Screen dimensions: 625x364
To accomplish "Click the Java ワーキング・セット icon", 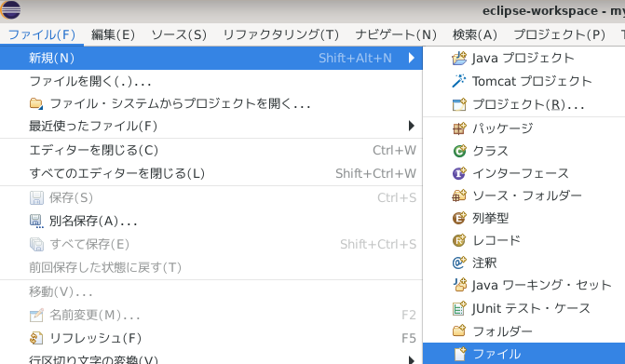I will coord(459,285).
